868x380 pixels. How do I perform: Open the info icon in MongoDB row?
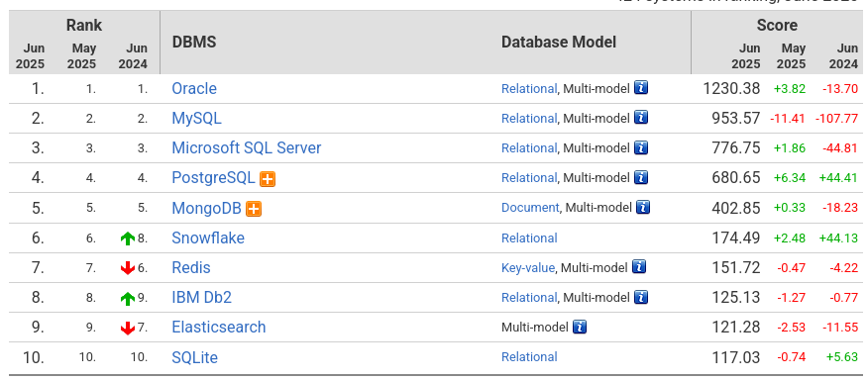click(643, 207)
